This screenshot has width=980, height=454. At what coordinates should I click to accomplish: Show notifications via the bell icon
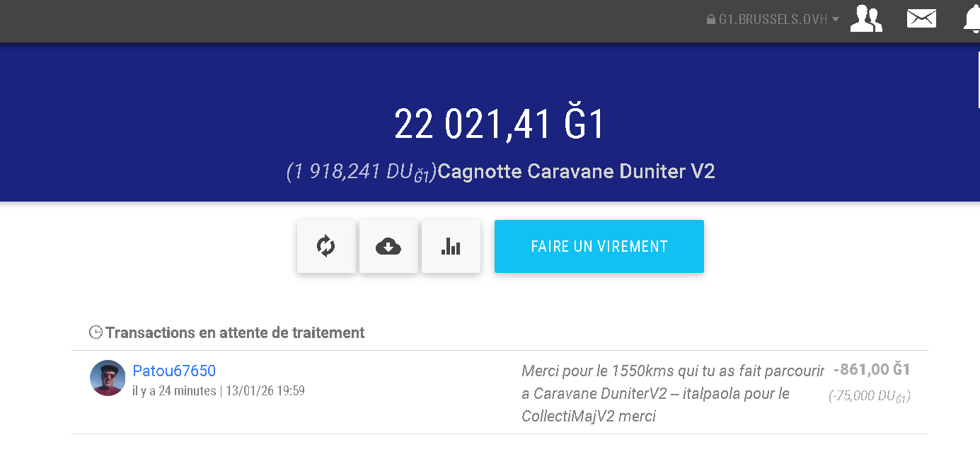pyautogui.click(x=972, y=20)
